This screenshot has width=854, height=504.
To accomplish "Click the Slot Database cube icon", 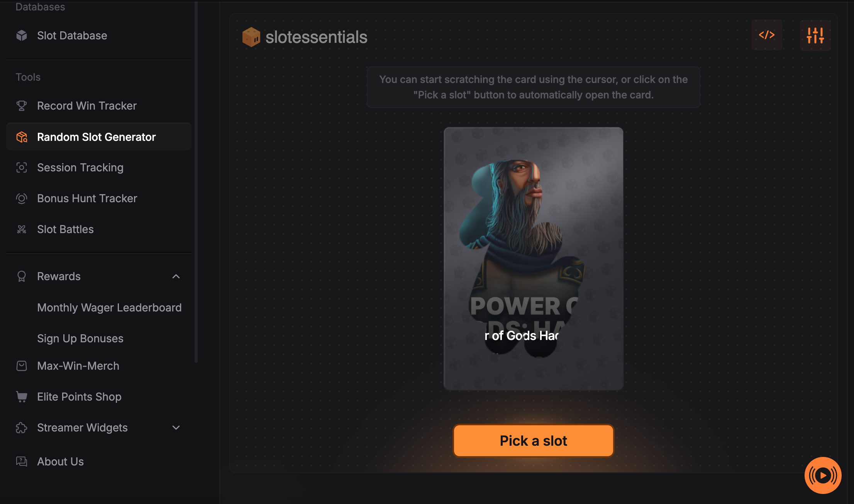I will click(22, 36).
